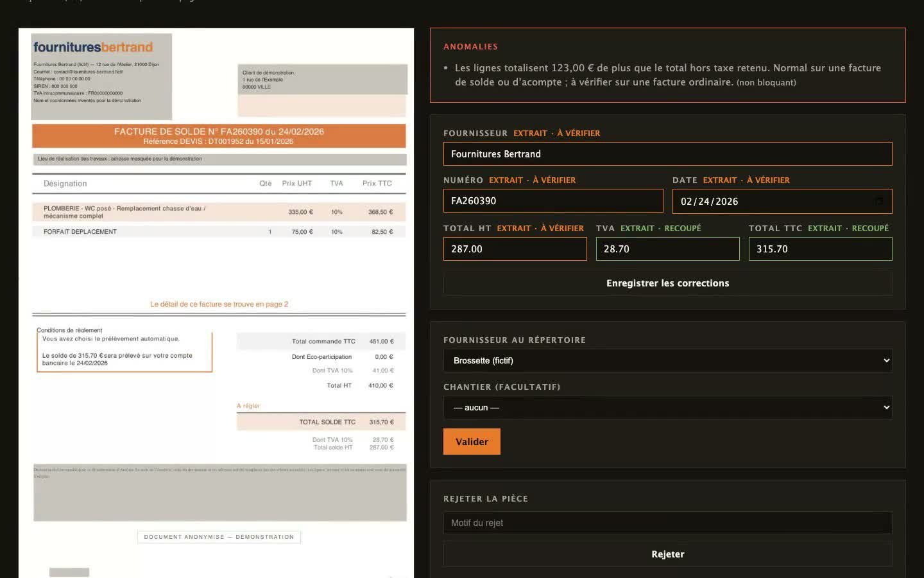Select the fournituresbertrand logo on the invoice
The image size is (924, 578).
click(93, 47)
